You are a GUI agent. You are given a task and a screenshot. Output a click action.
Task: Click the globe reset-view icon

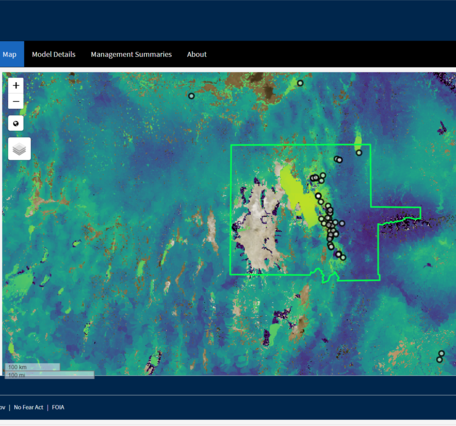16,124
